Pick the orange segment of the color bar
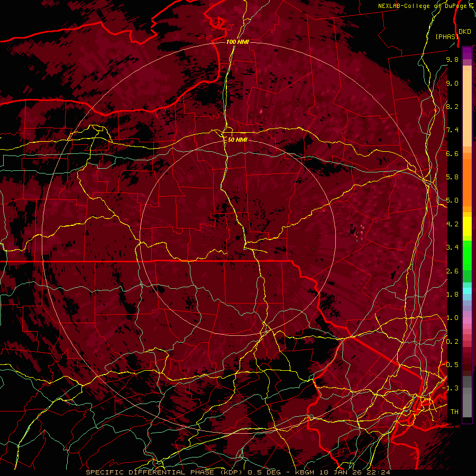 pos(467,182)
